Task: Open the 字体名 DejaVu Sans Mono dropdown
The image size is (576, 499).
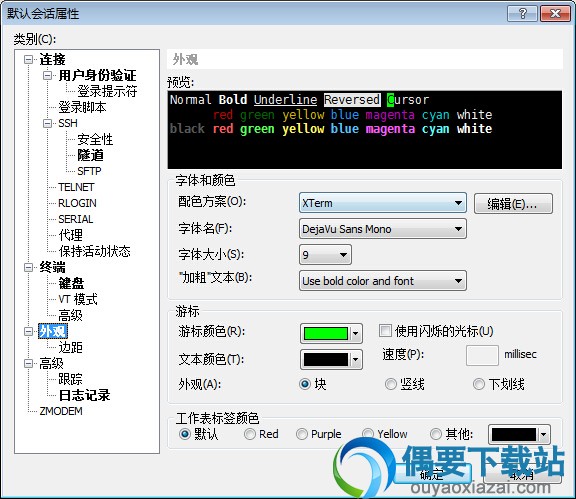Action: tap(382, 229)
